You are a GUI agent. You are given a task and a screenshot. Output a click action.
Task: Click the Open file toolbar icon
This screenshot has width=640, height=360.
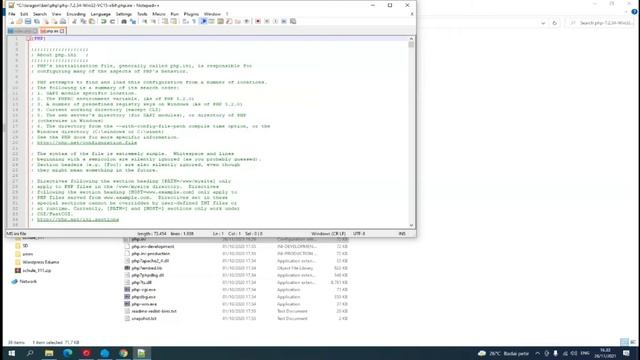[x=19, y=21]
